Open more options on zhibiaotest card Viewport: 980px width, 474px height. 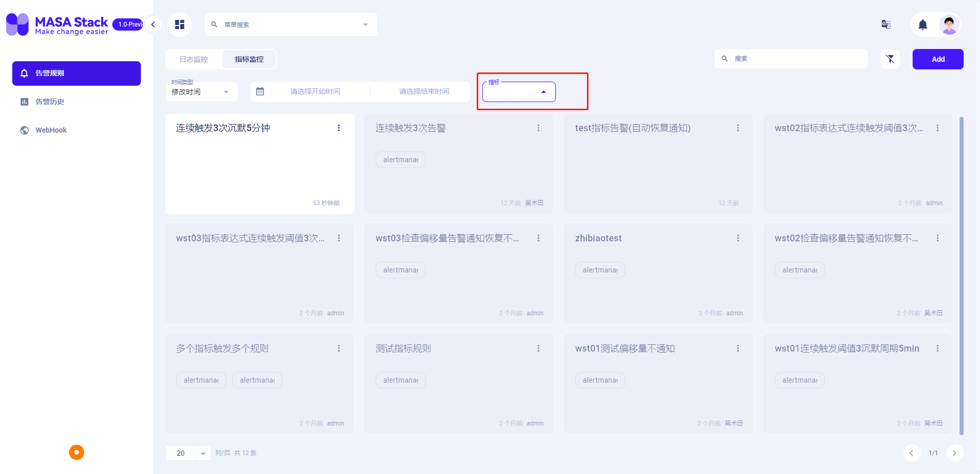click(738, 238)
